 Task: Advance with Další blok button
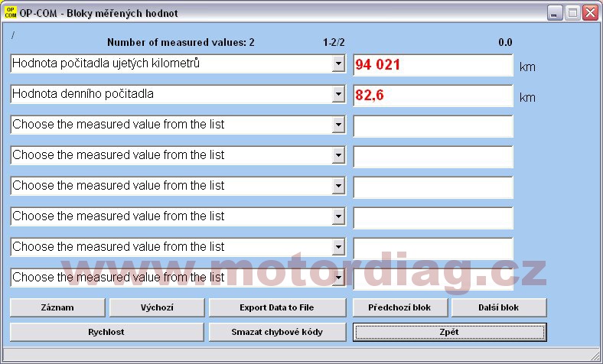[x=499, y=307]
